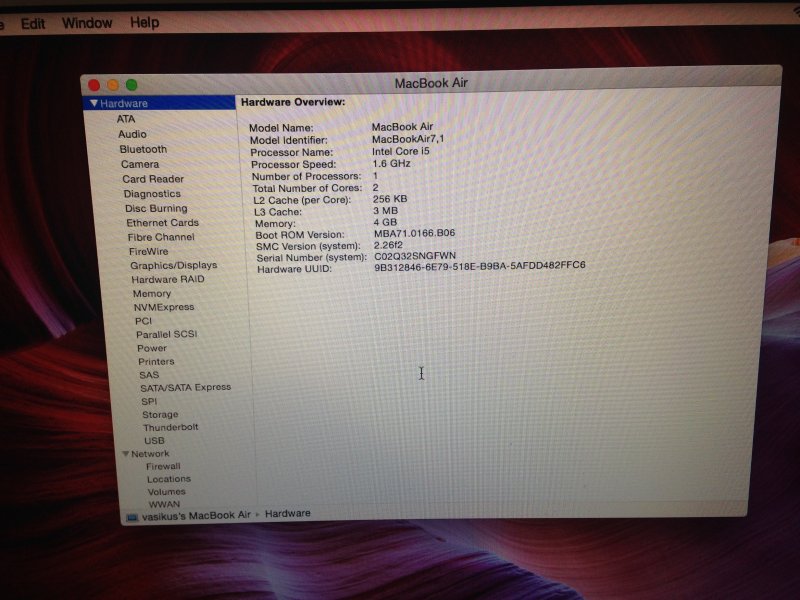
Task: Select Bluetooth in the sidebar
Action: tap(143, 149)
